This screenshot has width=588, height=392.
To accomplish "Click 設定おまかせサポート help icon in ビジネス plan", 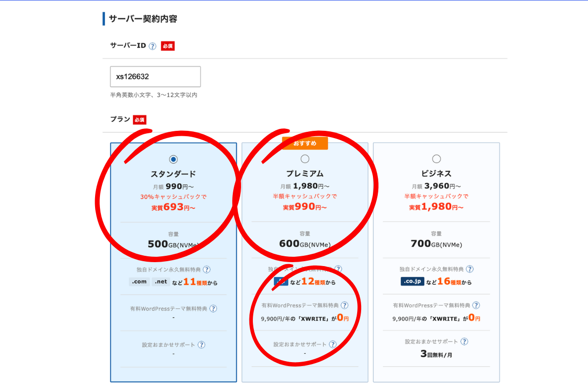I will pyautogui.click(x=465, y=342).
